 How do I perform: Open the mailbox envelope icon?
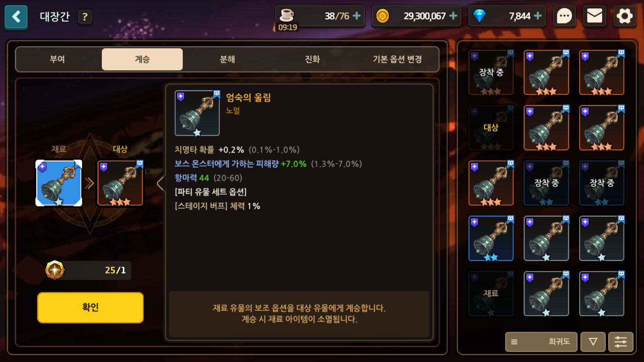[x=594, y=16]
